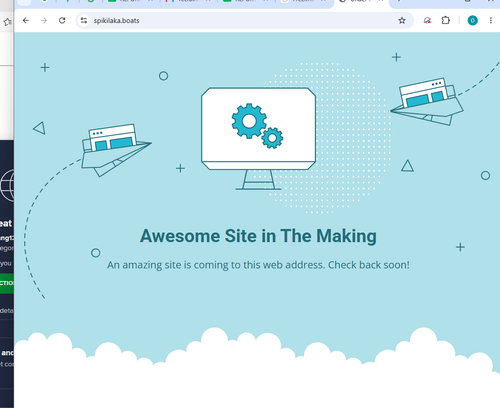The width and height of the screenshot is (500, 408).
Task: Open the Chrome profile avatar
Action: pos(472,21)
